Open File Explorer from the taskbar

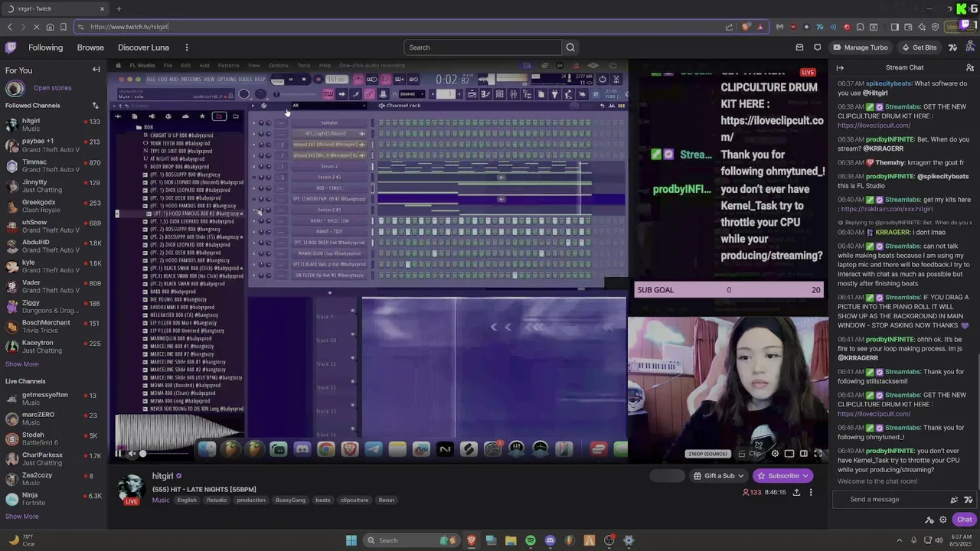(x=511, y=540)
